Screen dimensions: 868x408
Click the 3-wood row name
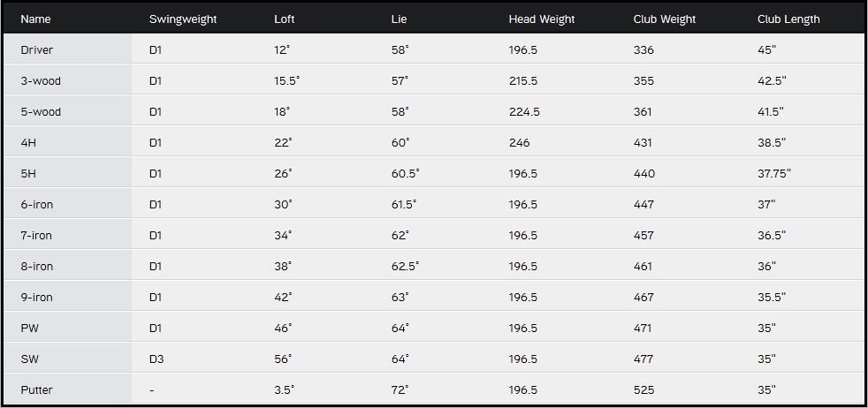point(41,81)
